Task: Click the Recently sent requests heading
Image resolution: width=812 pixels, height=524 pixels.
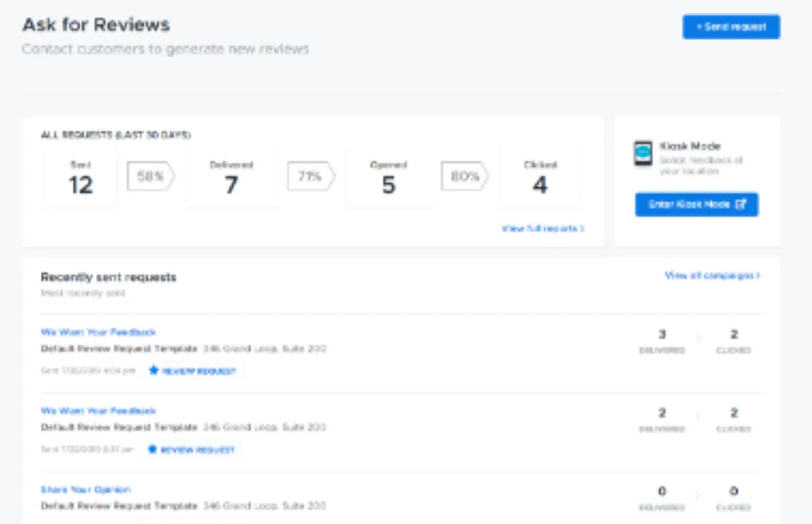Action: tap(108, 277)
